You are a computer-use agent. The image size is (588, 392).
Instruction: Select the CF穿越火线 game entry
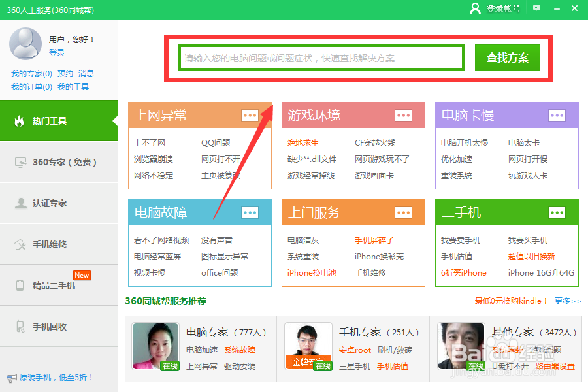[375, 143]
